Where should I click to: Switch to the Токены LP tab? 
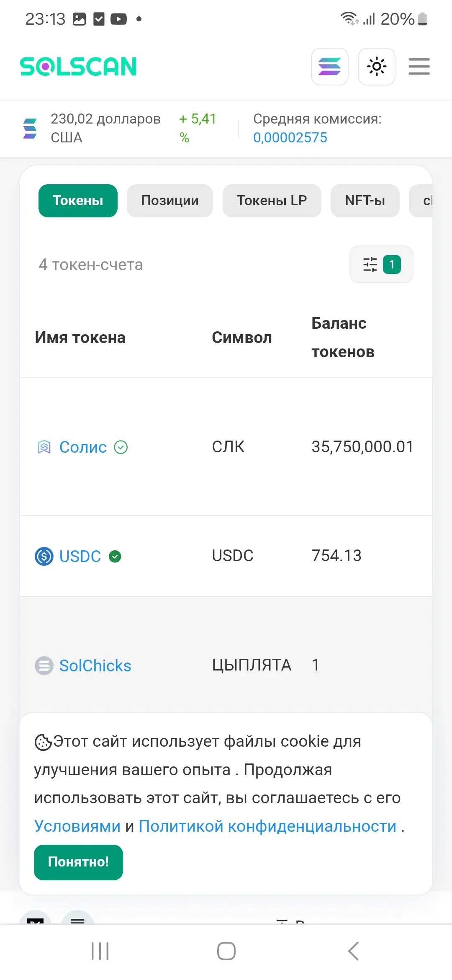pos(272,201)
